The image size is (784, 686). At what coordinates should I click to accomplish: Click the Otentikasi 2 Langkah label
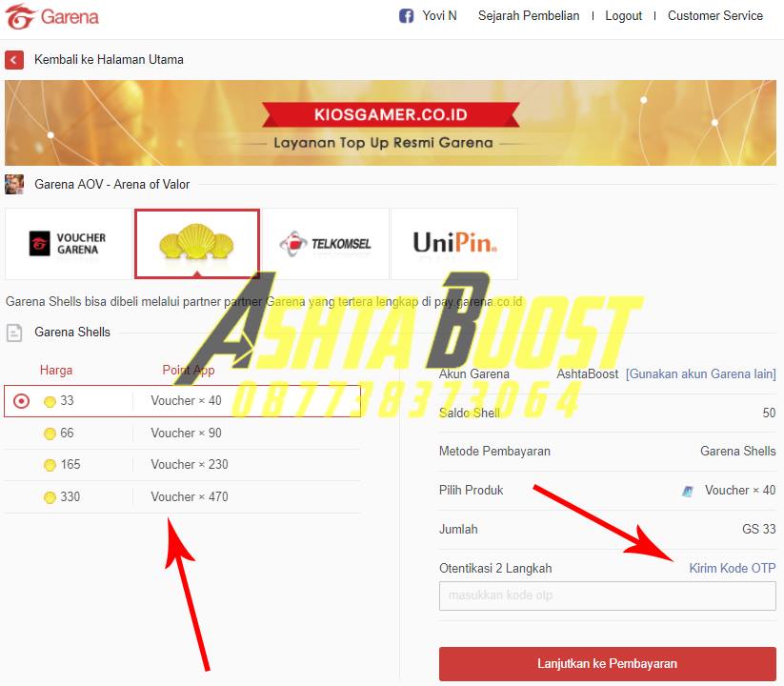(x=495, y=568)
